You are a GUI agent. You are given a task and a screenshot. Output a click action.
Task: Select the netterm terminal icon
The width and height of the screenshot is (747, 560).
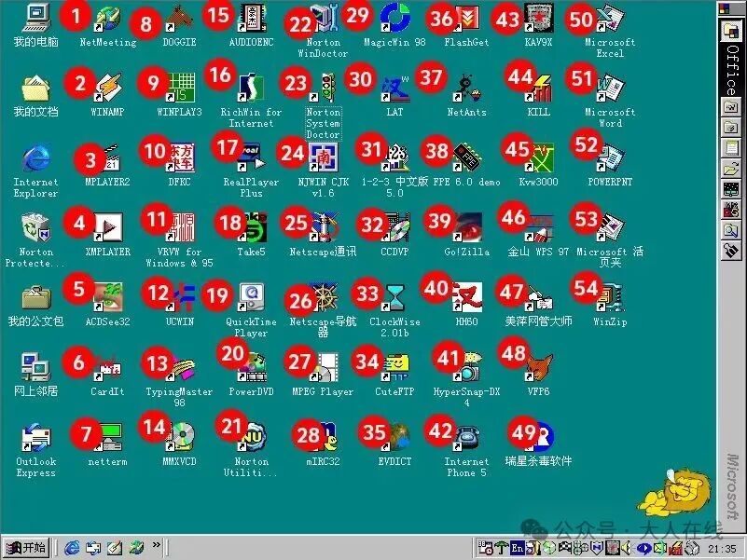click(108, 438)
